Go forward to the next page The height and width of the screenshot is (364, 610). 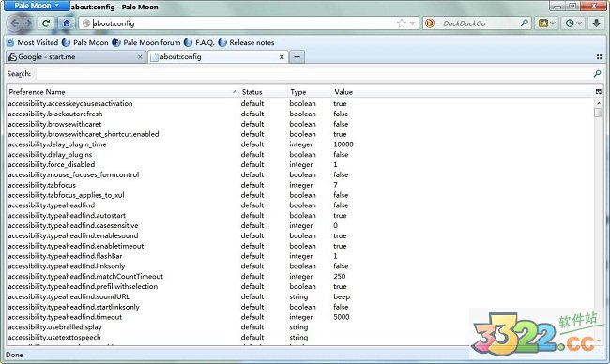tap(29, 23)
